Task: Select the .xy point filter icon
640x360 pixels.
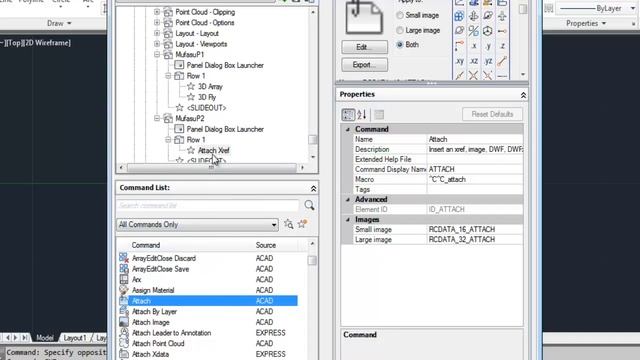Action: (460, 61)
